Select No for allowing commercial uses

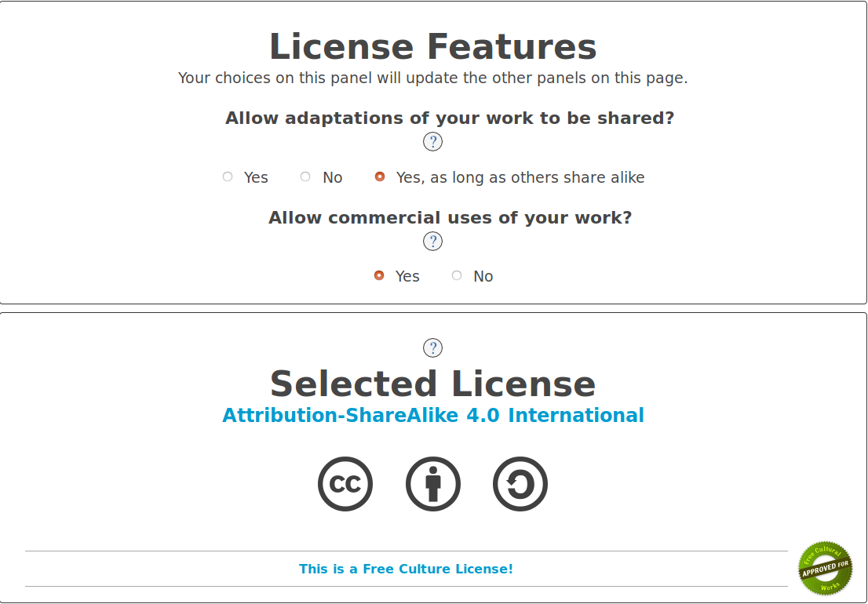point(457,275)
